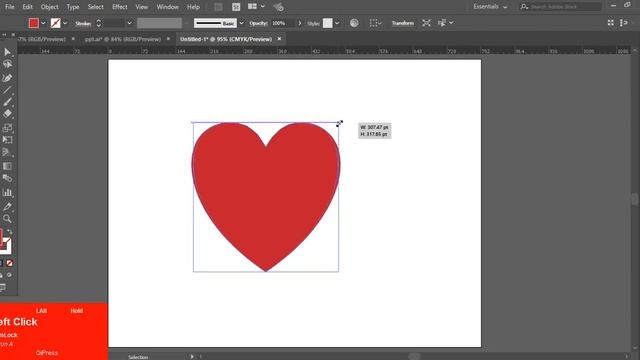The height and width of the screenshot is (360, 640).
Task: Set color to None in toolbox
Action: pyautogui.click(x=9, y=263)
